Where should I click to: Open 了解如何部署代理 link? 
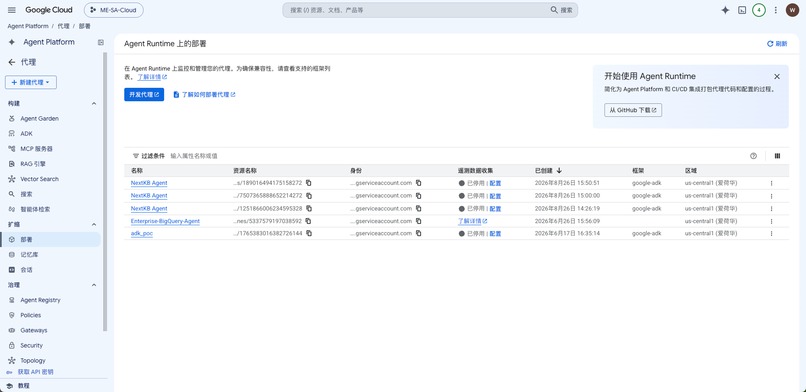(205, 95)
